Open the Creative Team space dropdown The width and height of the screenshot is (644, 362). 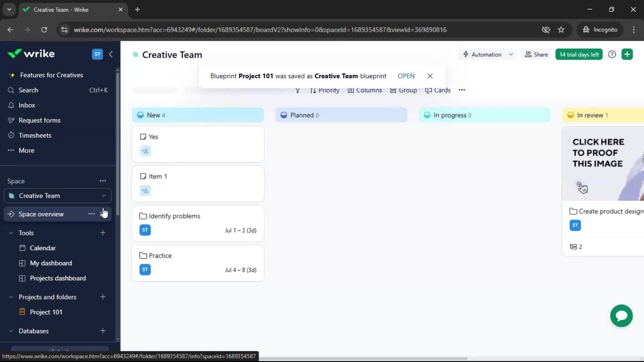point(57,196)
